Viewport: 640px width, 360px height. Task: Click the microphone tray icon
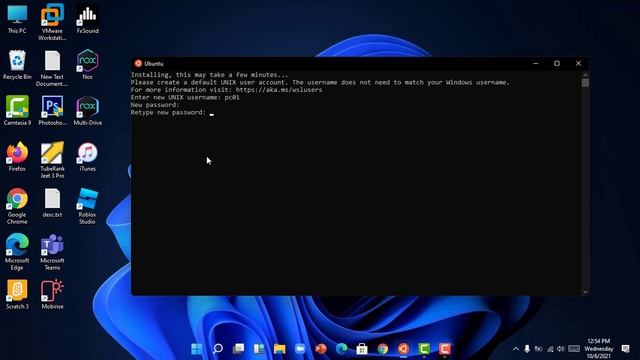pos(527,349)
